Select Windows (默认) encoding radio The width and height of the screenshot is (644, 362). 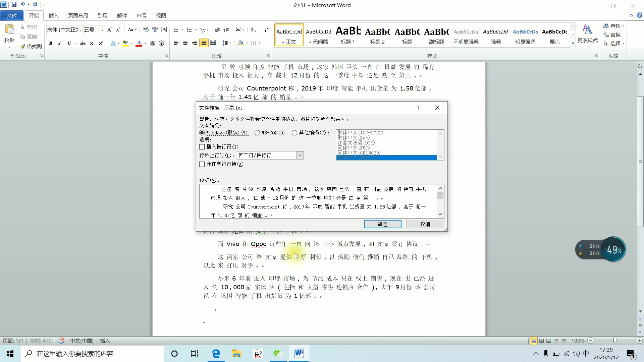202,133
